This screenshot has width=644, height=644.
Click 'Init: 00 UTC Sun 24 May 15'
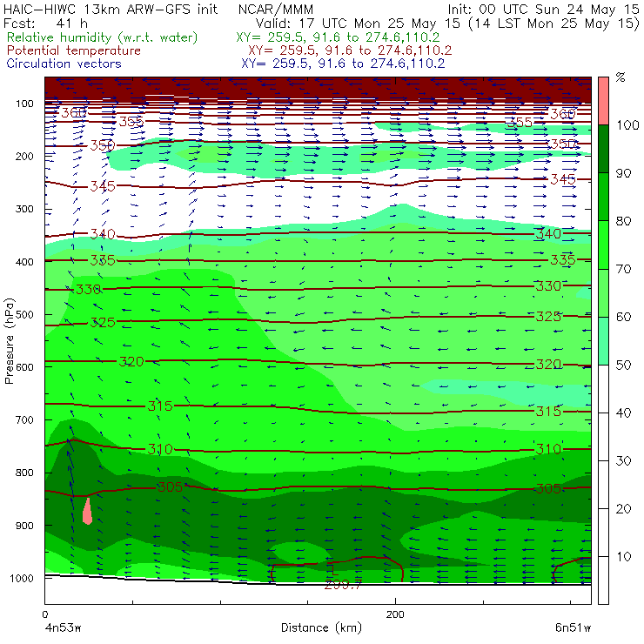(543, 10)
